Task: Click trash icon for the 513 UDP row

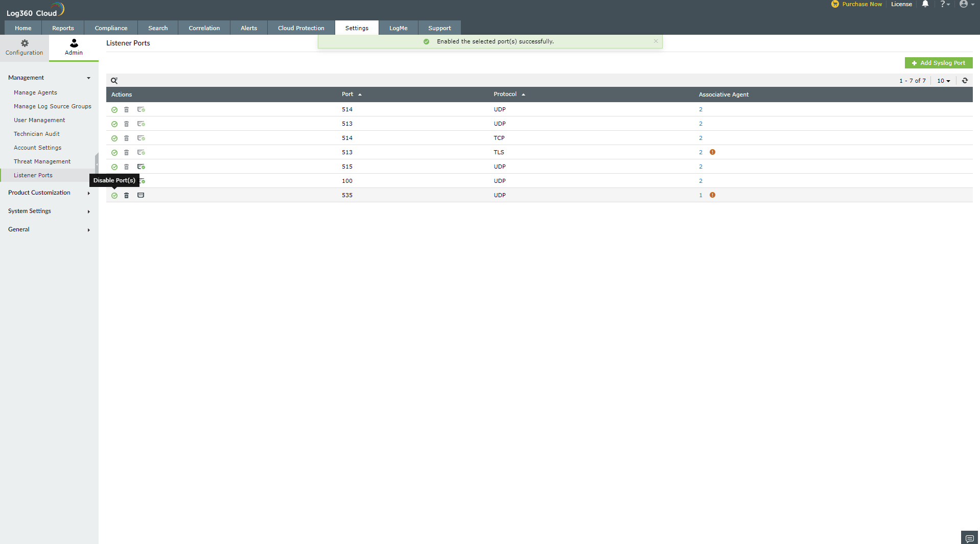Action: click(126, 124)
